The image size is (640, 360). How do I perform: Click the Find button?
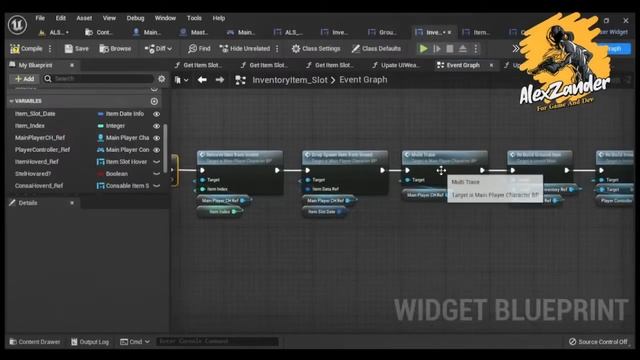coord(200,49)
